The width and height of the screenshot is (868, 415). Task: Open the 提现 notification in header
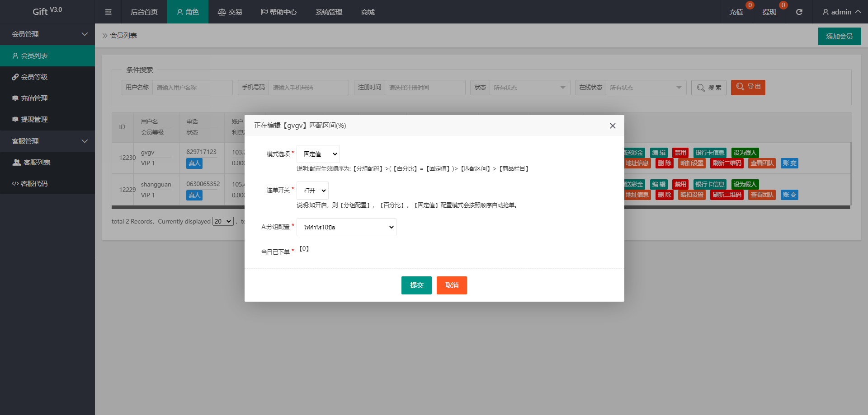pos(769,12)
